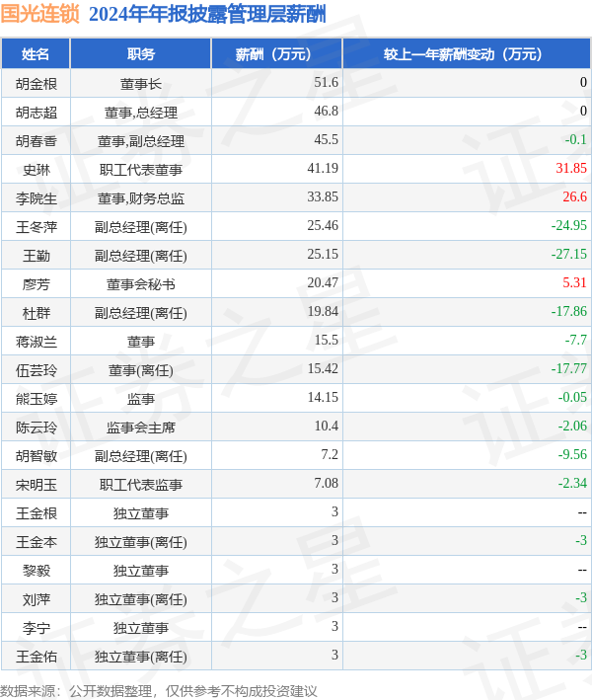Click the salary value 14.15

[x=323, y=397]
